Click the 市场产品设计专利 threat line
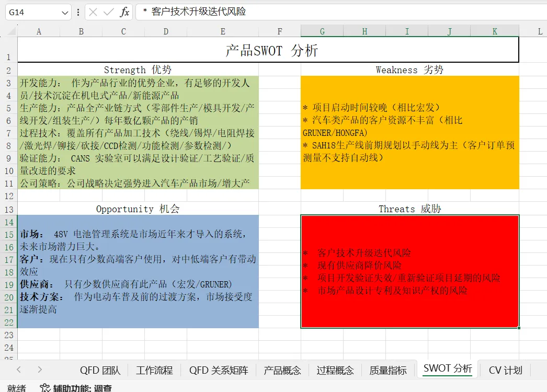547x392 pixels. click(385, 290)
